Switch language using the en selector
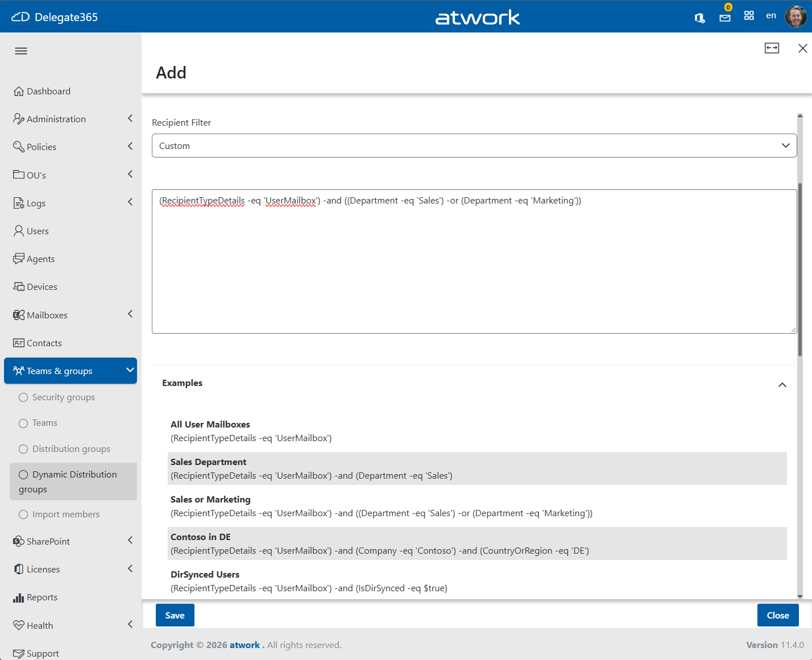This screenshot has height=660, width=812. 771,15
